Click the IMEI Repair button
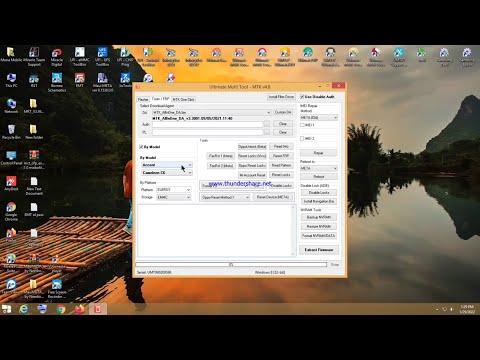The height and width of the screenshot is (360, 480). [319, 153]
